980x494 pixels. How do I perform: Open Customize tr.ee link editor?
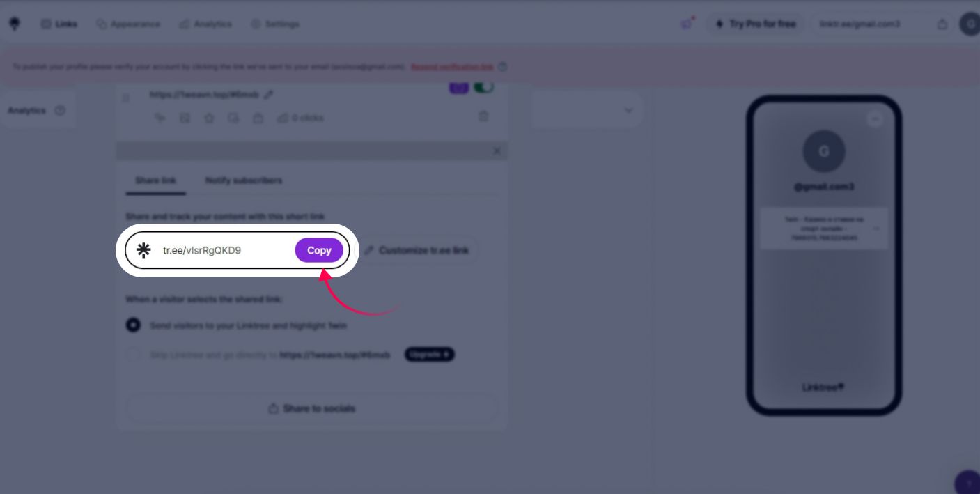point(417,250)
